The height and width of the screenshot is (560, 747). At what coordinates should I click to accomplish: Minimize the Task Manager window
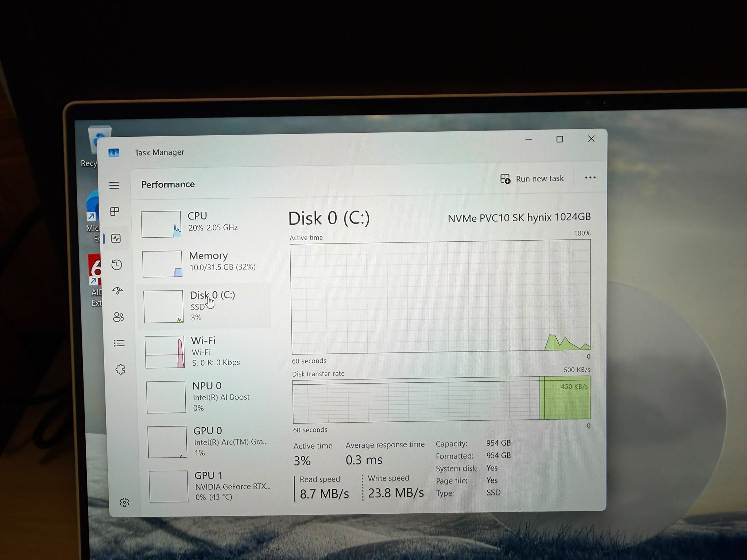point(529,140)
